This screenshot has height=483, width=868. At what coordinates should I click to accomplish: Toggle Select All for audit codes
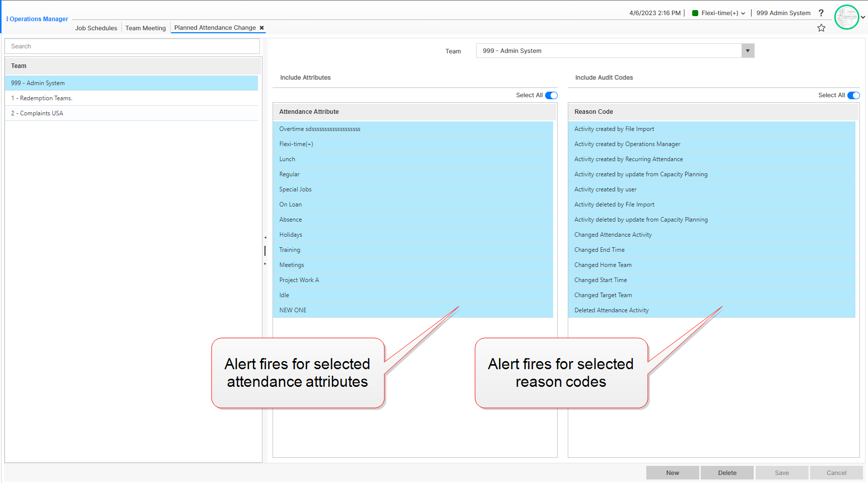853,96
